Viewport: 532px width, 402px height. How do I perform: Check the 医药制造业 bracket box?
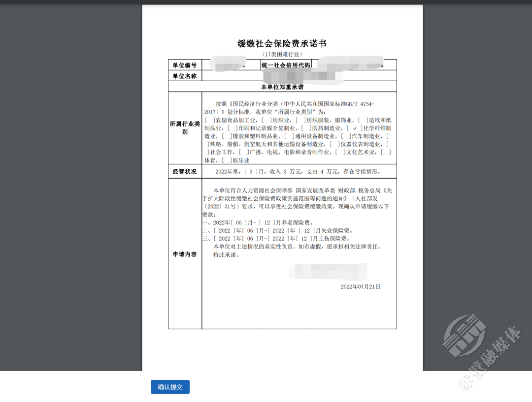pos(306,128)
